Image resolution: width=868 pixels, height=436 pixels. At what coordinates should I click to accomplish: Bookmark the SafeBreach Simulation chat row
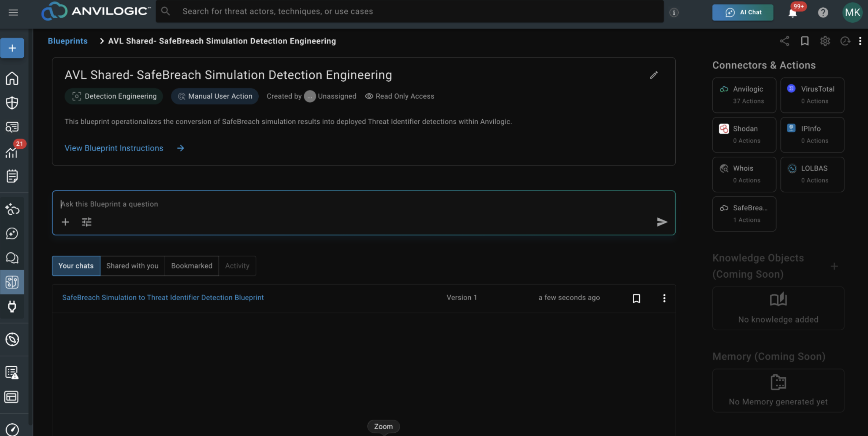click(x=636, y=298)
